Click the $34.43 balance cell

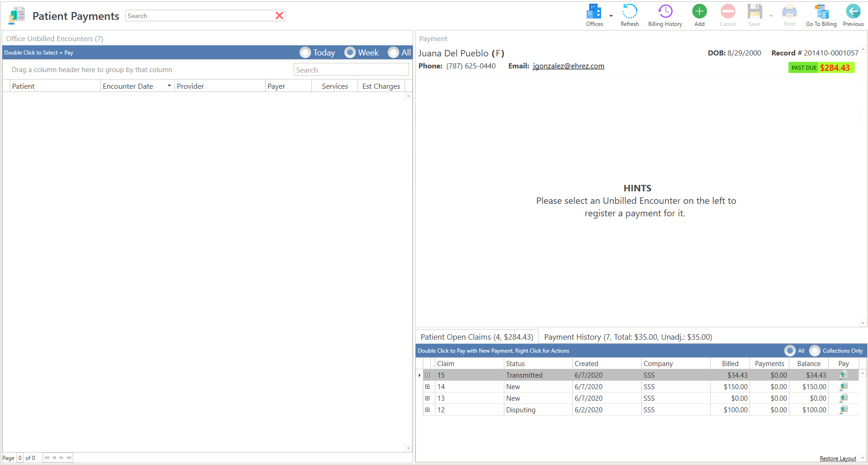click(x=809, y=375)
